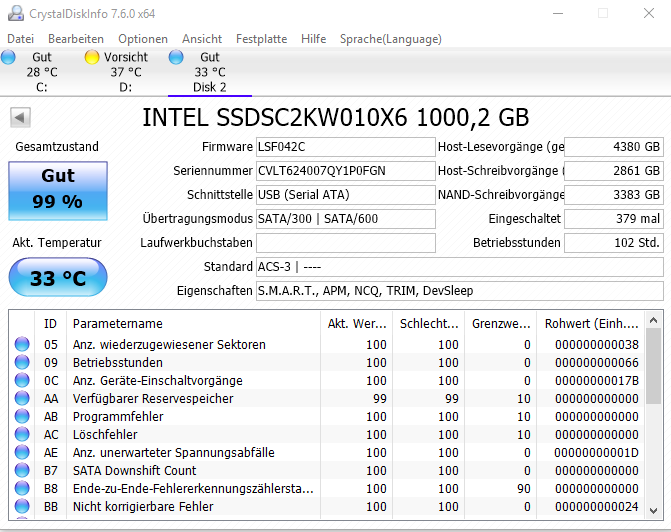Click the Seriennummer field
The image size is (671, 532).
point(346,171)
